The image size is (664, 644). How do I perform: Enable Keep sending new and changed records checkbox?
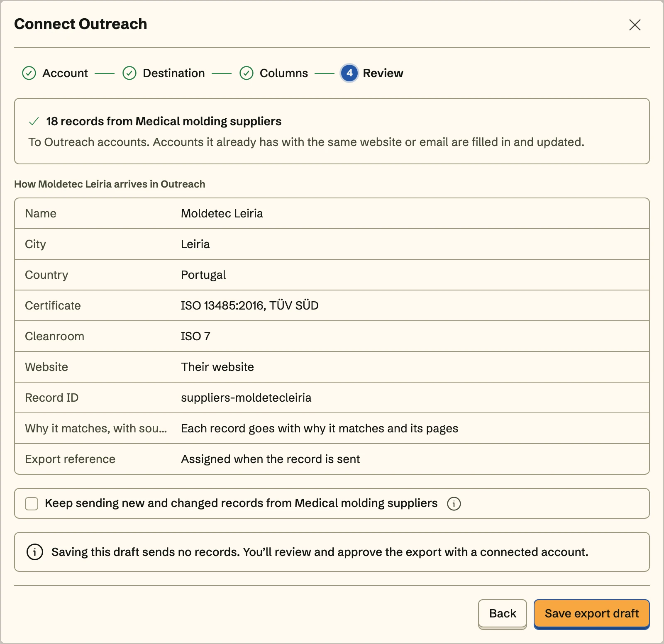tap(32, 504)
